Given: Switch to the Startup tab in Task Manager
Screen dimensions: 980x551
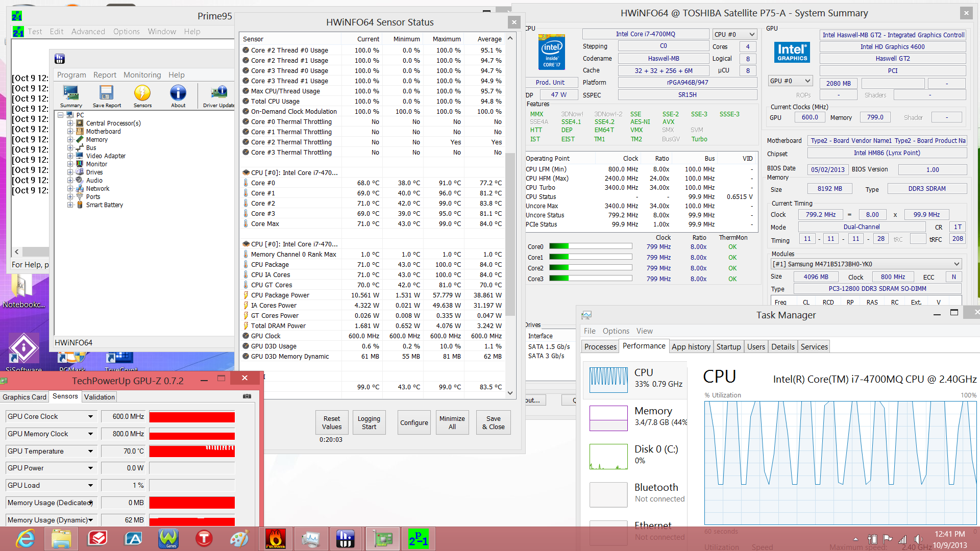Looking at the screenshot, I should coord(728,346).
